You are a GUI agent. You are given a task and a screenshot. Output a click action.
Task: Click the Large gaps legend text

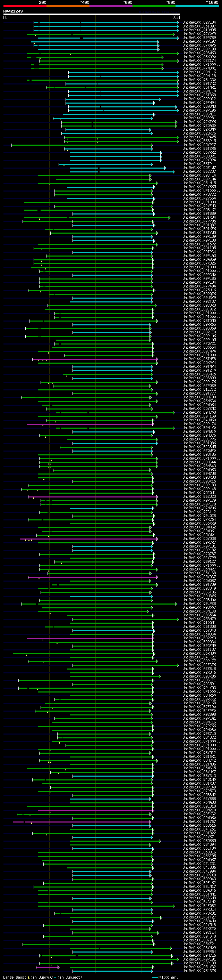click(15, 977)
